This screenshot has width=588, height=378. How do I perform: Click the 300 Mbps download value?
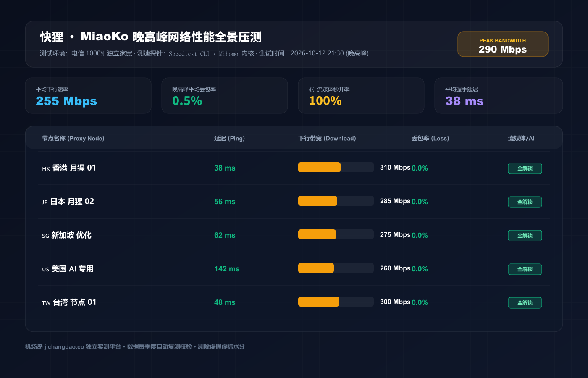point(395,302)
